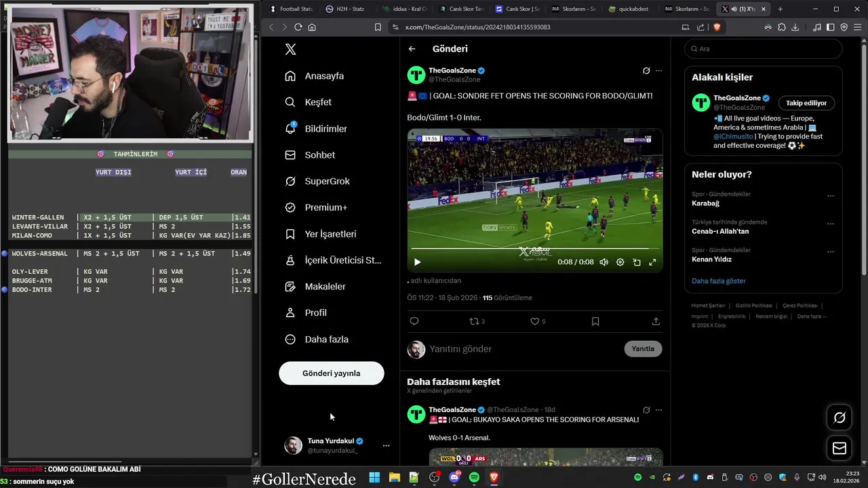The height and width of the screenshot is (488, 868).
Task: Open Sohbet messages
Action: click(x=310, y=155)
